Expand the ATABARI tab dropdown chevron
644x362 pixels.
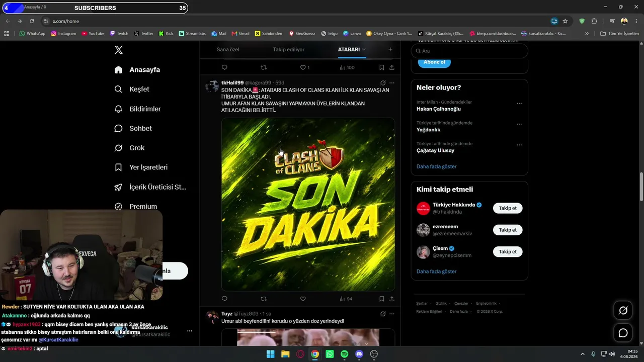(363, 49)
